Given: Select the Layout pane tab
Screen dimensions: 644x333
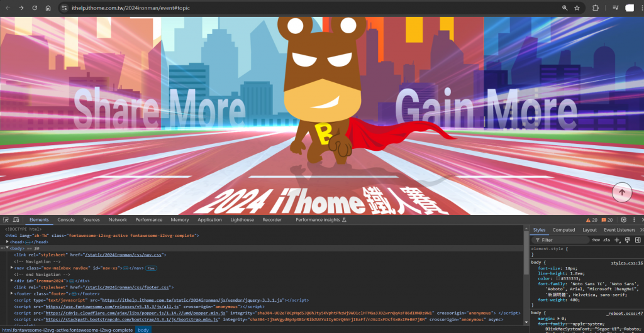Looking at the screenshot, I should click(589, 230).
